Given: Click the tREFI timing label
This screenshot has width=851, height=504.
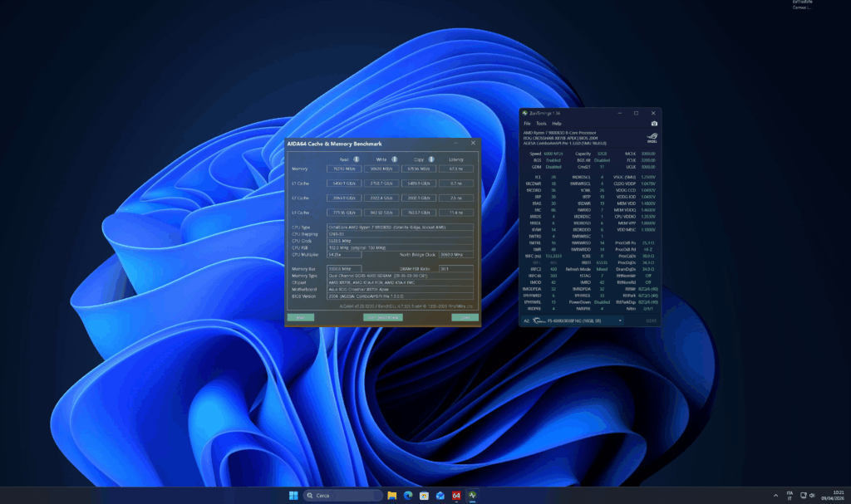Looking at the screenshot, I should click(x=586, y=262).
